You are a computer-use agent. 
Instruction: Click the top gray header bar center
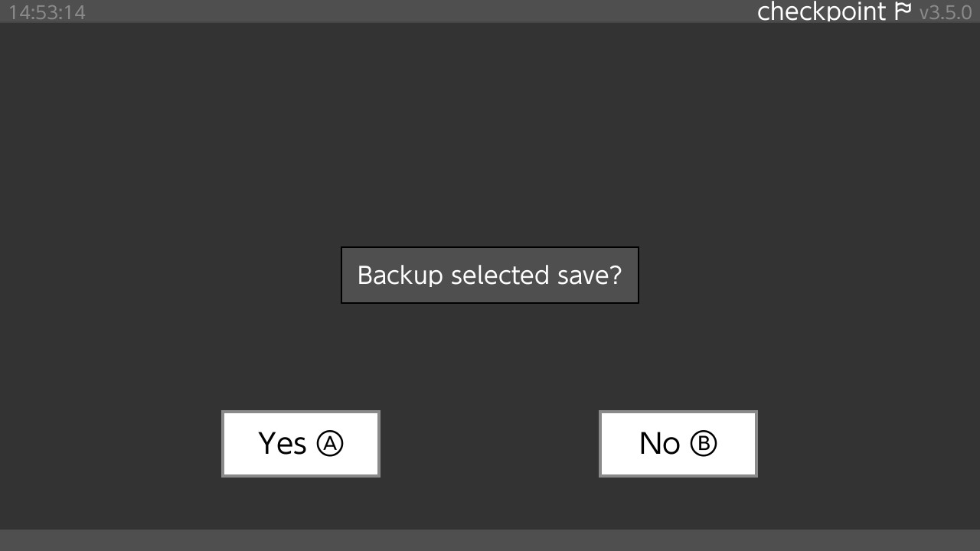(490, 11)
